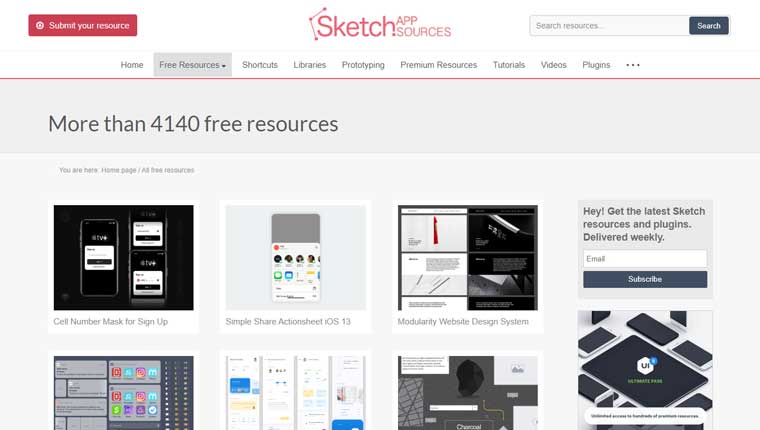Image resolution: width=760 pixels, height=430 pixels.
Task: Focus the Search resources input field
Action: [609, 26]
